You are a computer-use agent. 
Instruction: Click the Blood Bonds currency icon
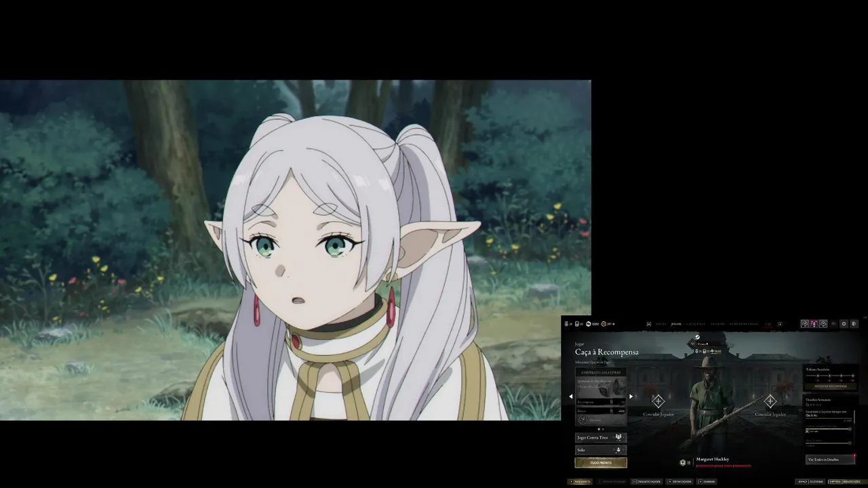tap(604, 324)
